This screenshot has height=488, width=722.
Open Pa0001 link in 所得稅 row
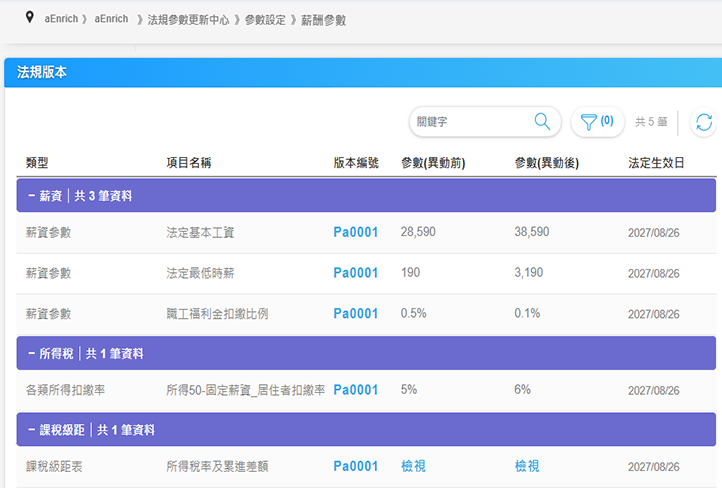[x=356, y=390]
